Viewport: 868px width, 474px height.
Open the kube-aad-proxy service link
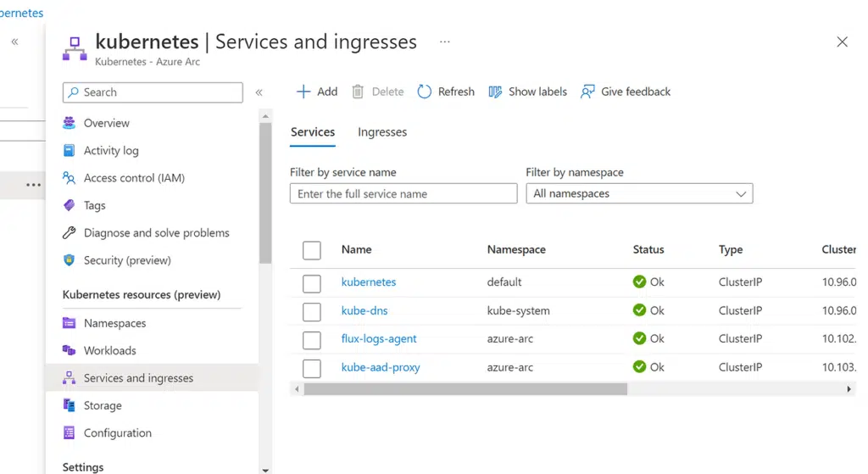[381, 367]
